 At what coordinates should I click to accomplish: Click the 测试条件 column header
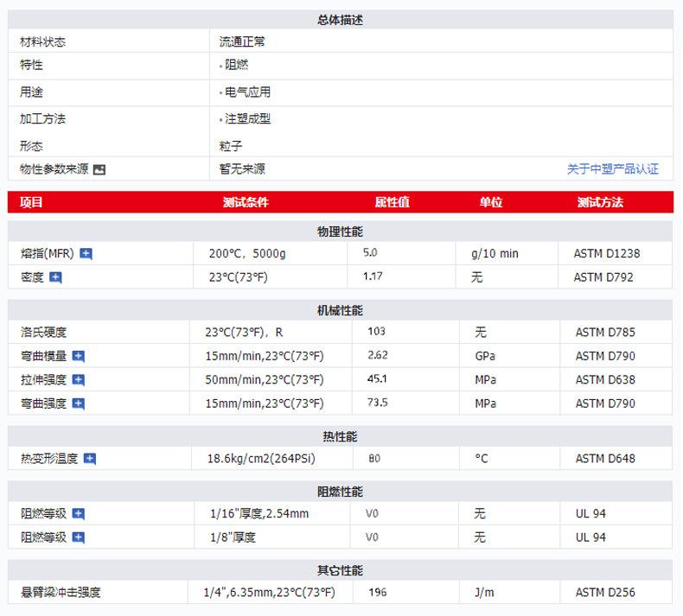246,202
